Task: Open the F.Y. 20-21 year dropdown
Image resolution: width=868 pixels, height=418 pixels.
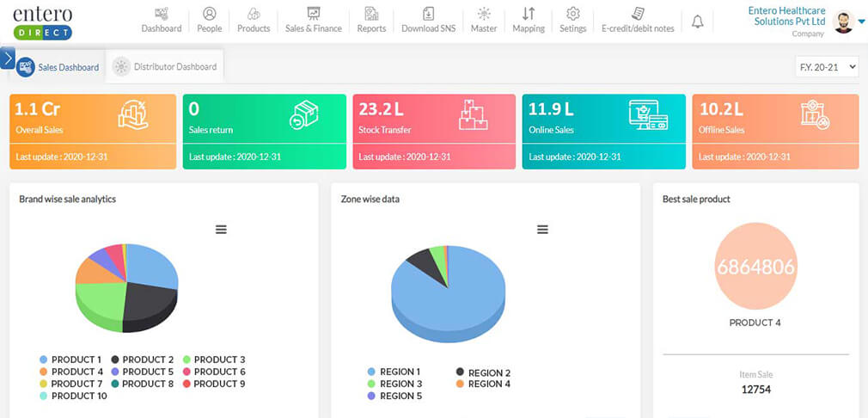Action: [x=827, y=66]
